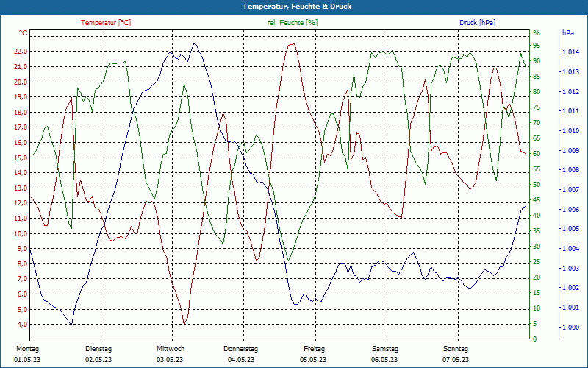Select the red Temperatur [°C] legend label

pos(106,23)
